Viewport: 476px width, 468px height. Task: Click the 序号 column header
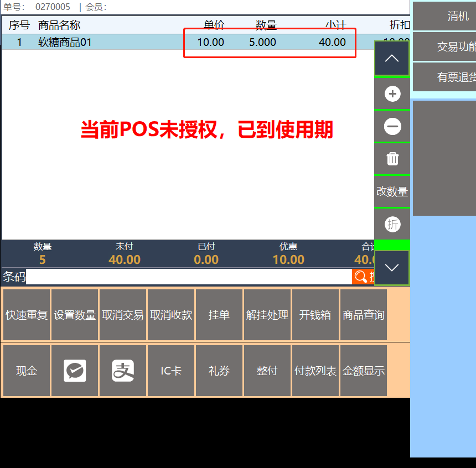[19, 25]
